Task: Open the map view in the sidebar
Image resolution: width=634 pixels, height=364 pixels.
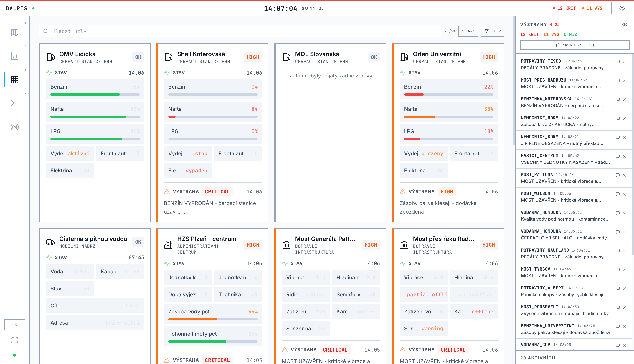Action: pyautogui.click(x=14, y=32)
